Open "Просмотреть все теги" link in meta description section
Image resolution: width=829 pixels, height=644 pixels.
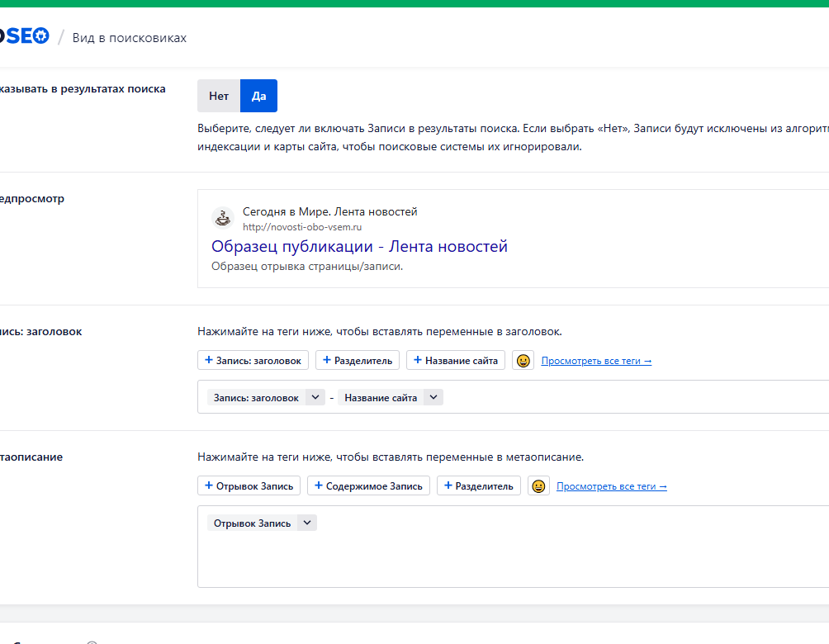coord(611,486)
